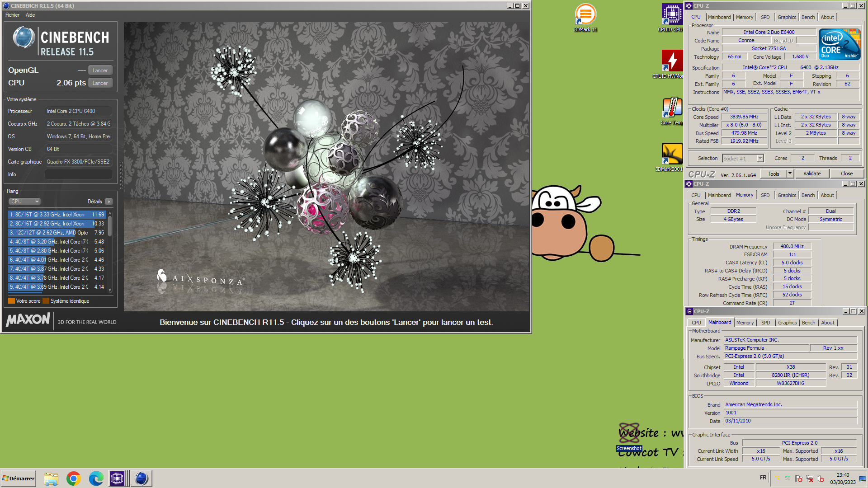Screen dimensions: 868x488
Task: Open SPD tab in middle CPU-Z window
Action: click(765, 195)
